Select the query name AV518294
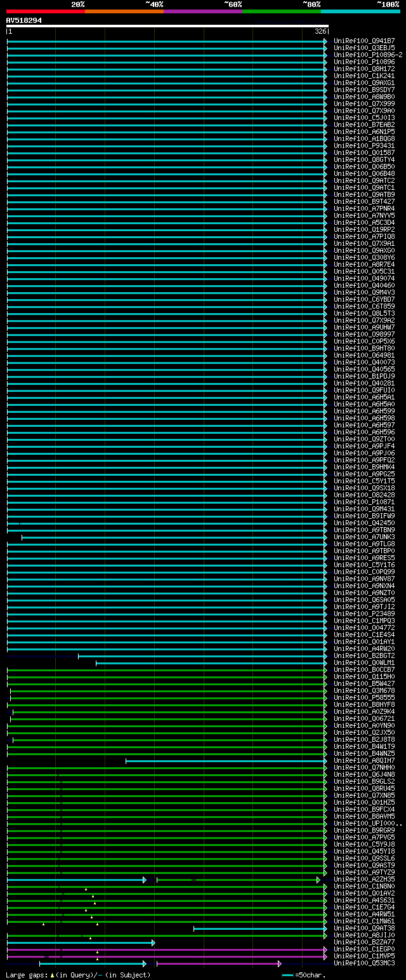Screen dimensions: 406x980 tap(24, 20)
